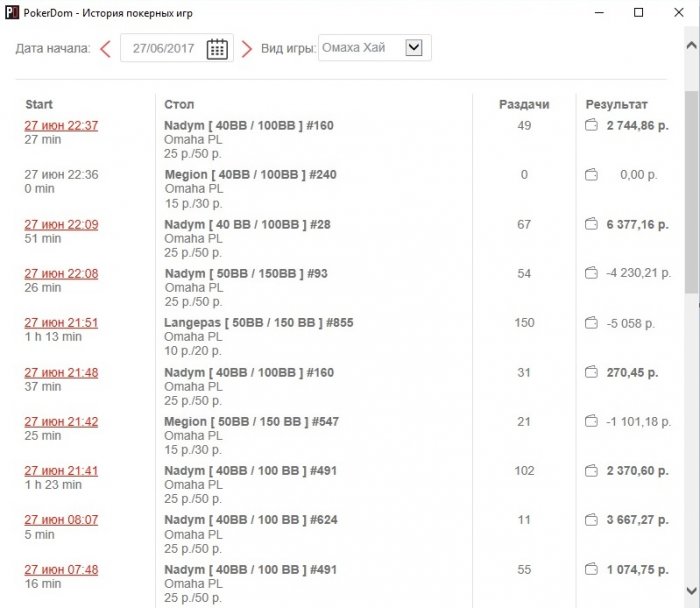
Task: Open session link 27 июн 21:42
Action: pyautogui.click(x=61, y=421)
